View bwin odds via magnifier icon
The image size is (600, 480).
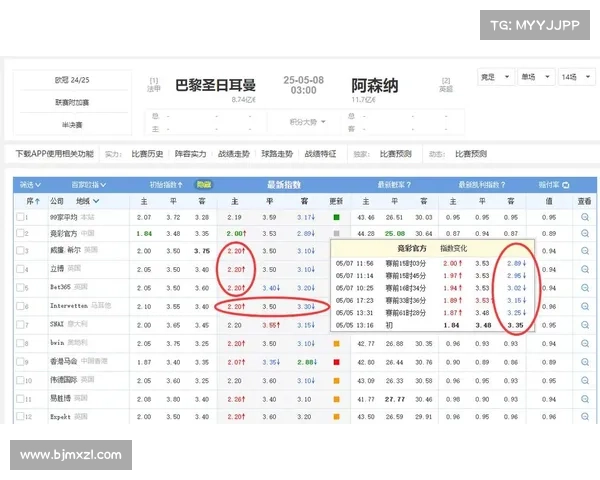point(585,343)
